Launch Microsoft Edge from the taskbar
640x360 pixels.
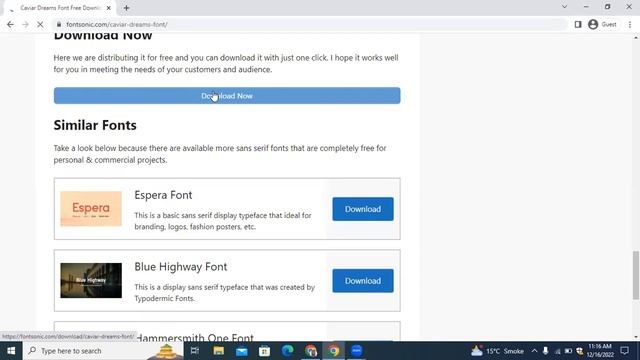click(x=287, y=351)
